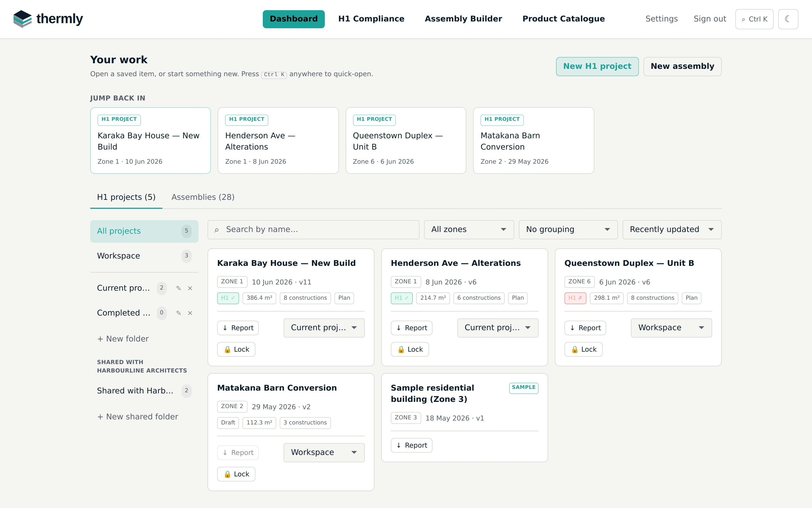Click the H1 fail badge on Queenstown Duplex
This screenshot has height=508, width=812.
pos(575,298)
